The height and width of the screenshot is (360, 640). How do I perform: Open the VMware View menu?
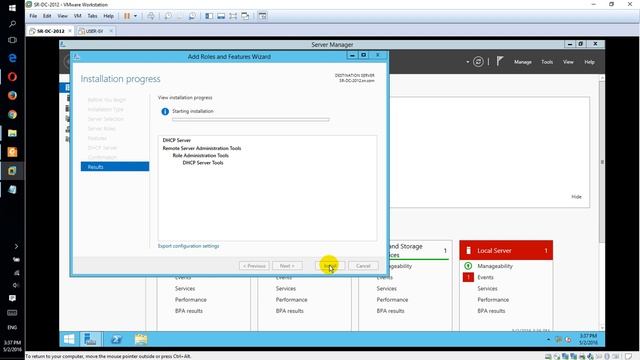coord(62,16)
